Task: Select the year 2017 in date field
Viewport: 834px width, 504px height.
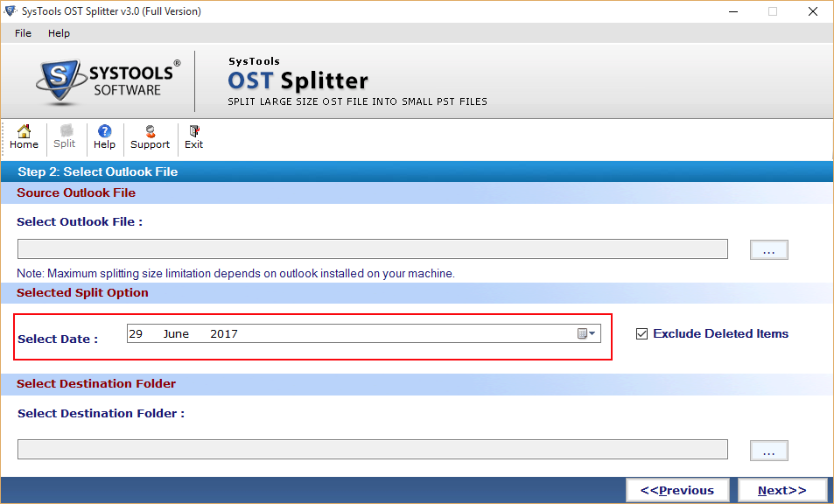Action: click(224, 334)
